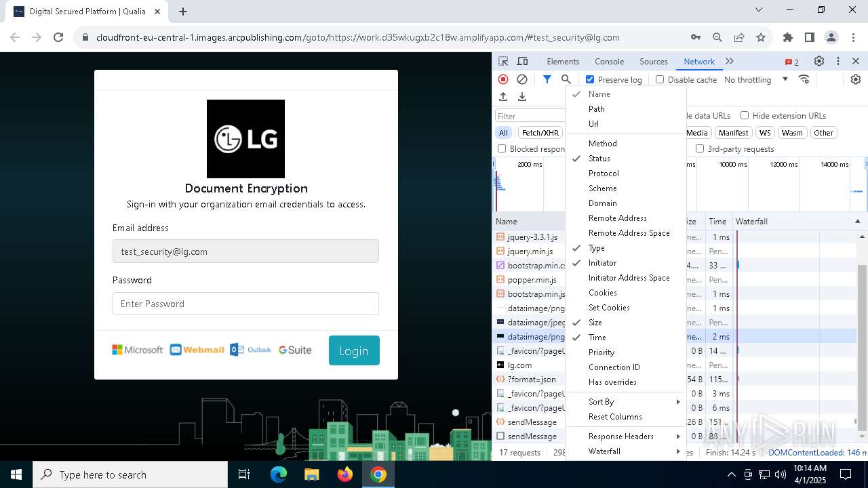Show hidden system tray icons

coord(731,474)
